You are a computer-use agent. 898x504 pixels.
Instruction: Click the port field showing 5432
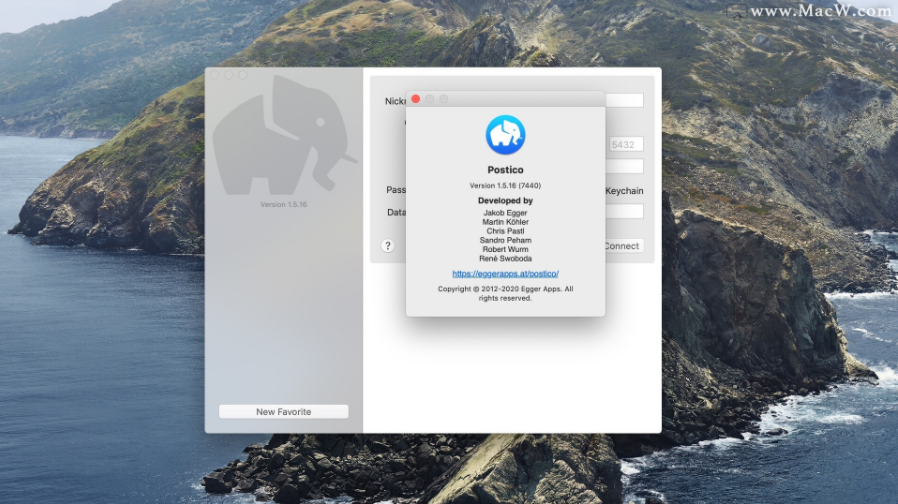[x=625, y=144]
